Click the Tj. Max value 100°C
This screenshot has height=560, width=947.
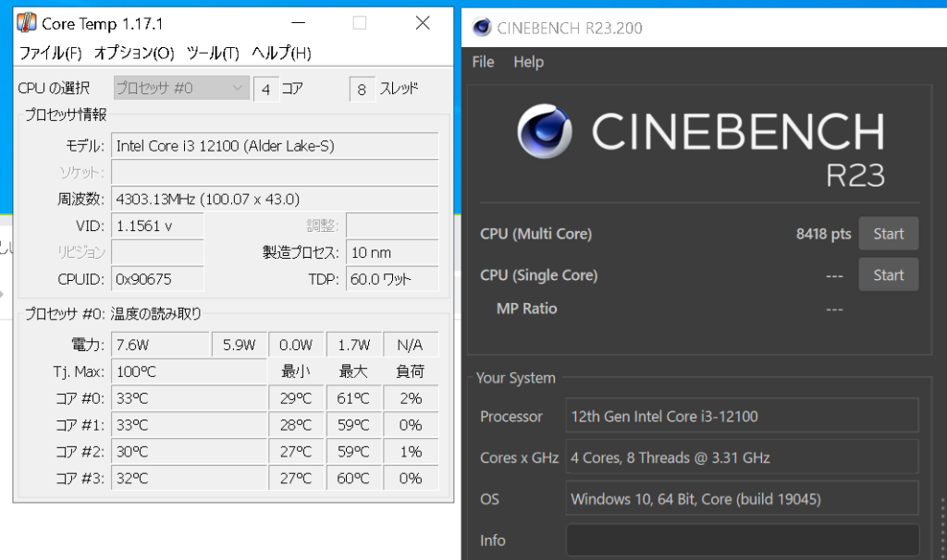[x=189, y=371]
